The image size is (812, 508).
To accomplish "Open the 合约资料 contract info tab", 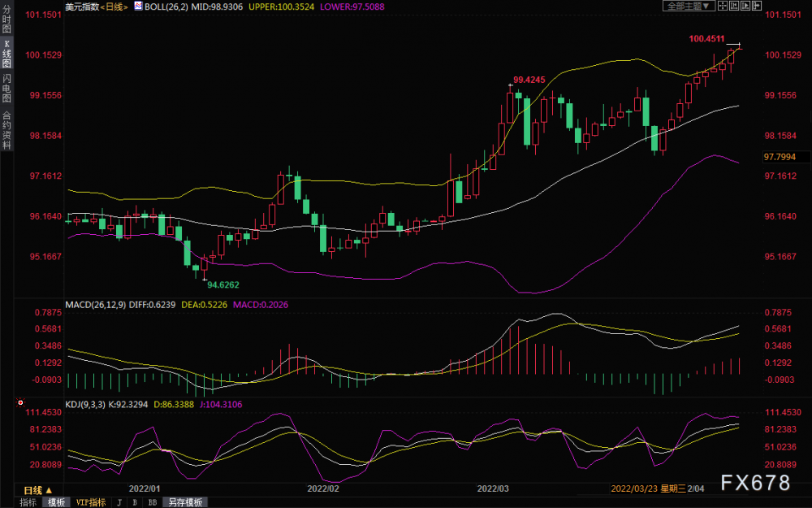I will coord(6,129).
